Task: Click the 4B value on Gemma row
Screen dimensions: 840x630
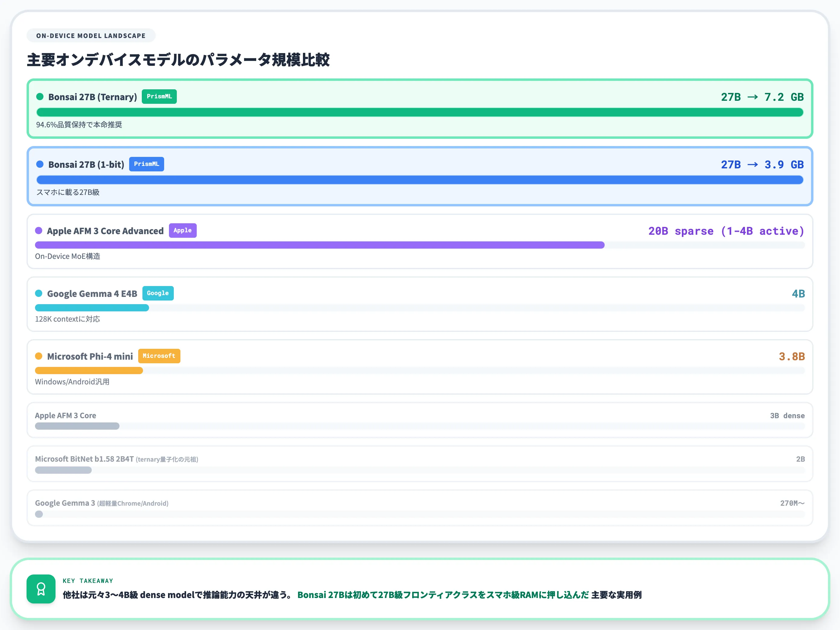Action: [798, 294]
